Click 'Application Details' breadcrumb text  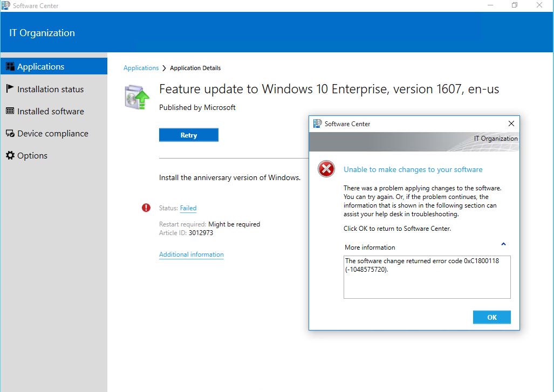point(195,68)
